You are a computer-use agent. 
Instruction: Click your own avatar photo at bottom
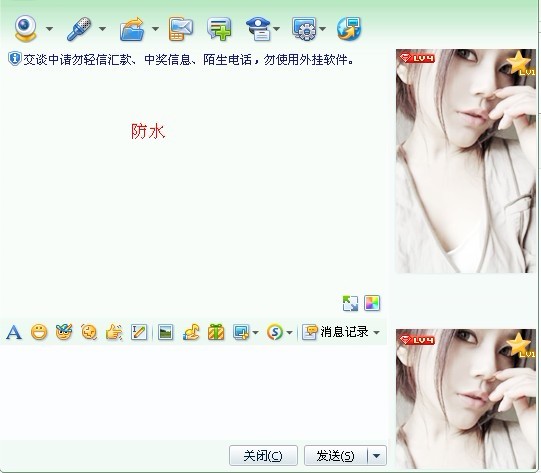click(x=466, y=399)
